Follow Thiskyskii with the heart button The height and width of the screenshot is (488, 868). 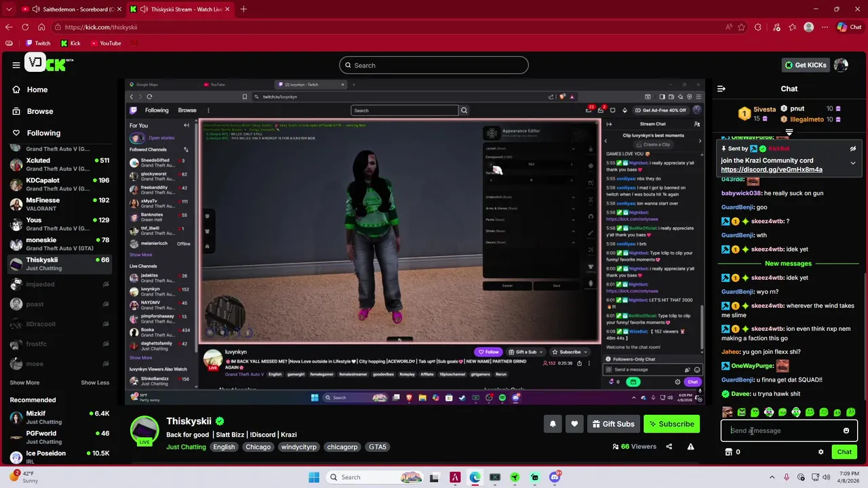[x=574, y=424]
